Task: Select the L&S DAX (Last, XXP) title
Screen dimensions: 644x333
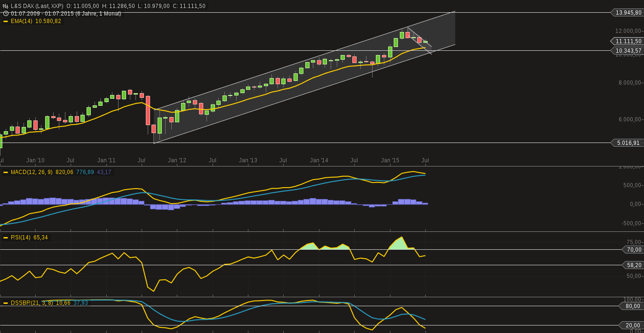Action: [37, 6]
